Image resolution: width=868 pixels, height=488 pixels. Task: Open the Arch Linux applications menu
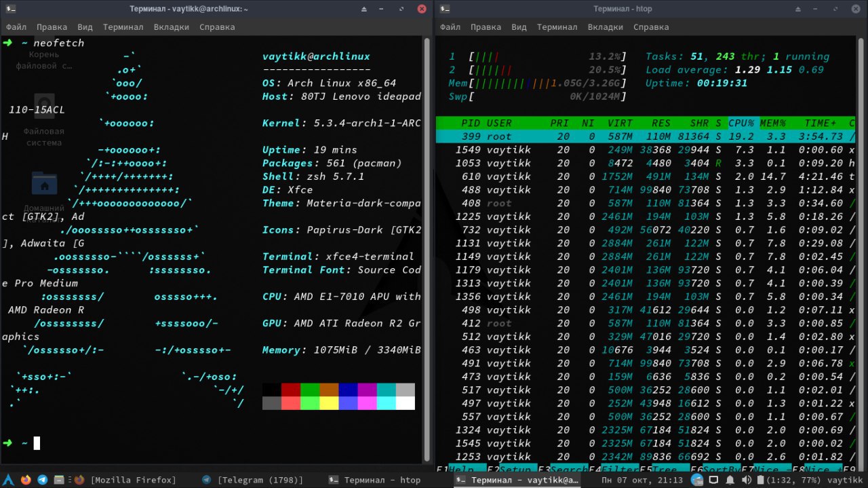click(x=9, y=480)
